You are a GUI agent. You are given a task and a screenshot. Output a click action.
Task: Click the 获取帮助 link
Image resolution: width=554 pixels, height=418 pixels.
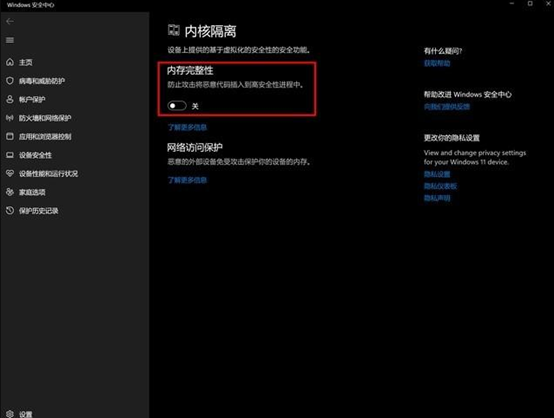tap(437, 63)
